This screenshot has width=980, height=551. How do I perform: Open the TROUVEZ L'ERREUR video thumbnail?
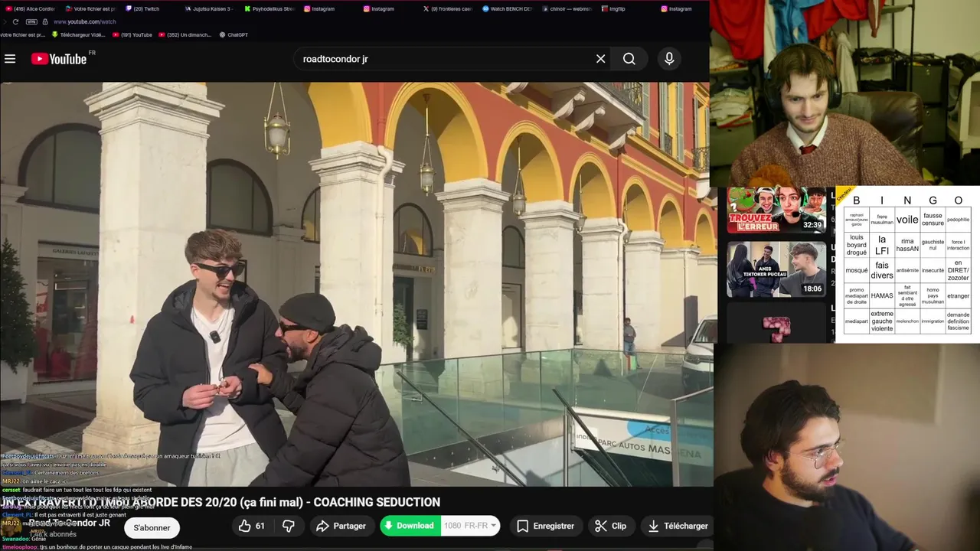776,210
